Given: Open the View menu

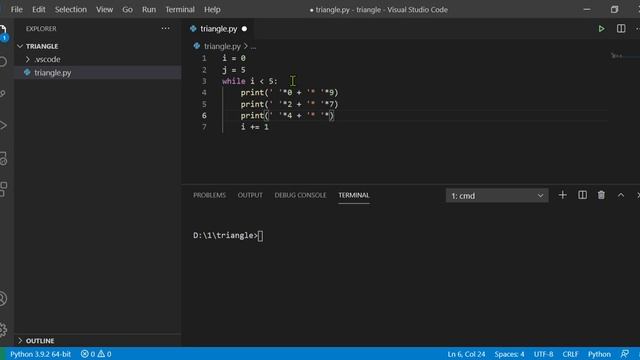Looking at the screenshot, I should tap(104, 9).
